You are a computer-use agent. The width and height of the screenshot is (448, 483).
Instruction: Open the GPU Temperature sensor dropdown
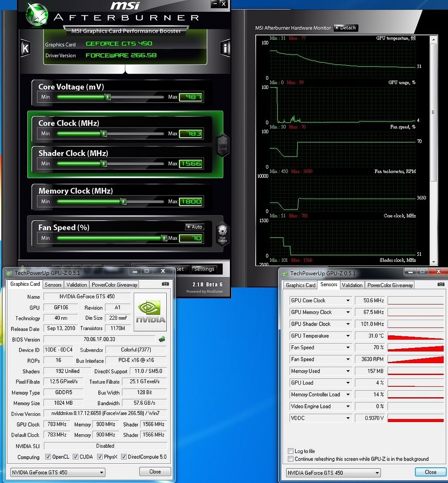348,336
